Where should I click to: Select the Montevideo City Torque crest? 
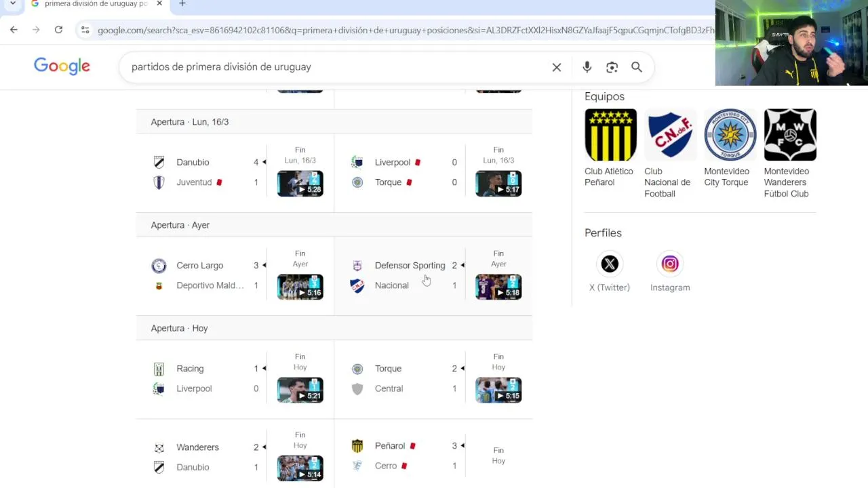(x=730, y=135)
